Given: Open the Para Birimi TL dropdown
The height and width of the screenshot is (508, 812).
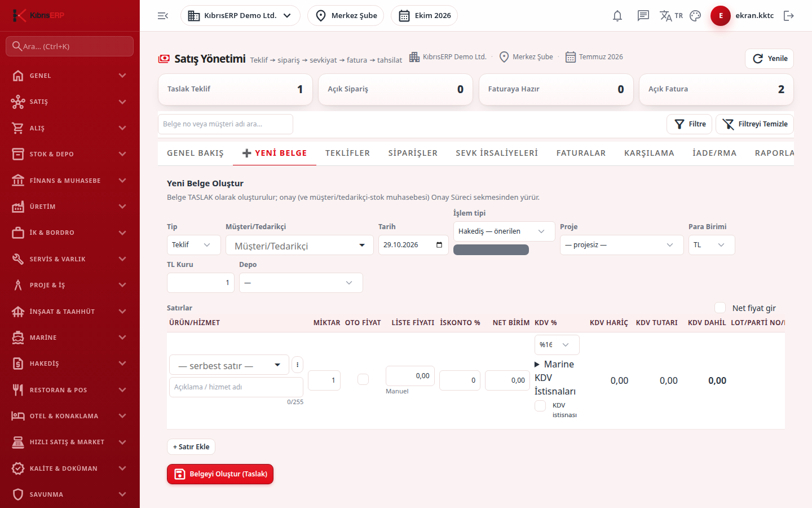Looking at the screenshot, I should [x=712, y=245].
